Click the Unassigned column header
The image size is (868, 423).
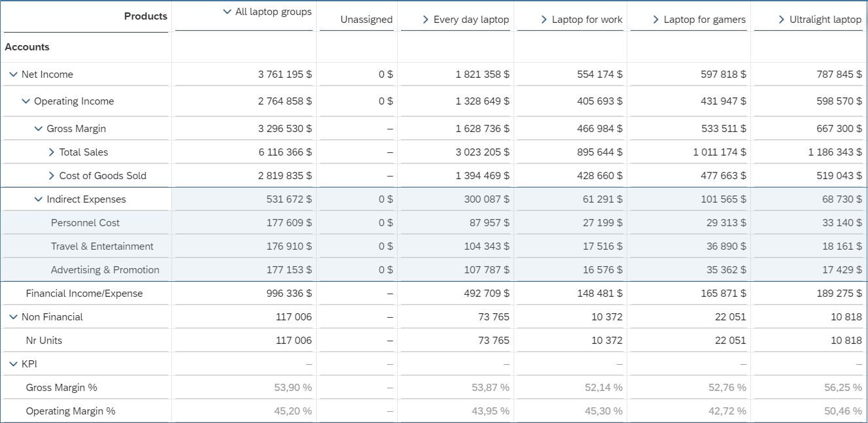tap(366, 20)
